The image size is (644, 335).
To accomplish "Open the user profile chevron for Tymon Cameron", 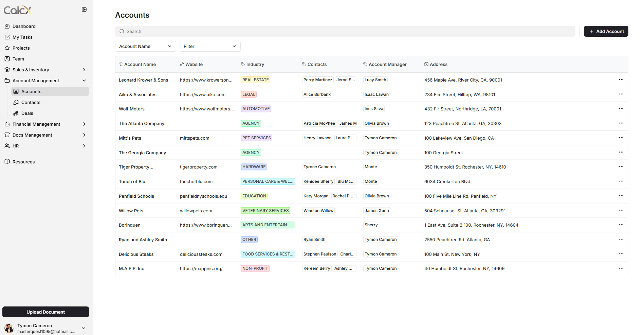I will (x=83, y=328).
